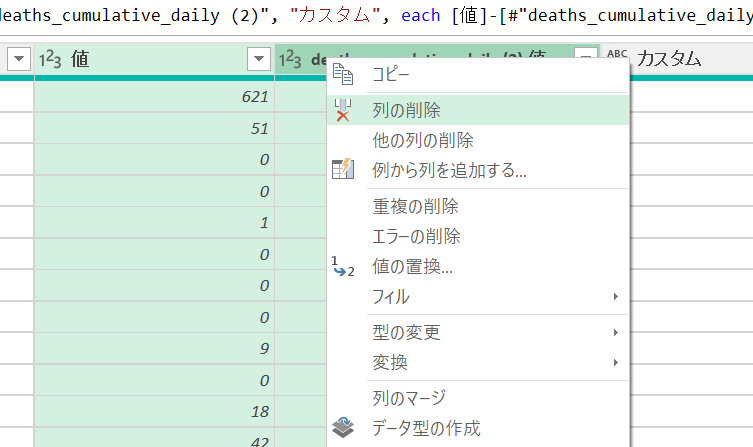Open the filter dropdown of the 値 column
Image resolution: width=753 pixels, height=447 pixels.
[x=258, y=61]
